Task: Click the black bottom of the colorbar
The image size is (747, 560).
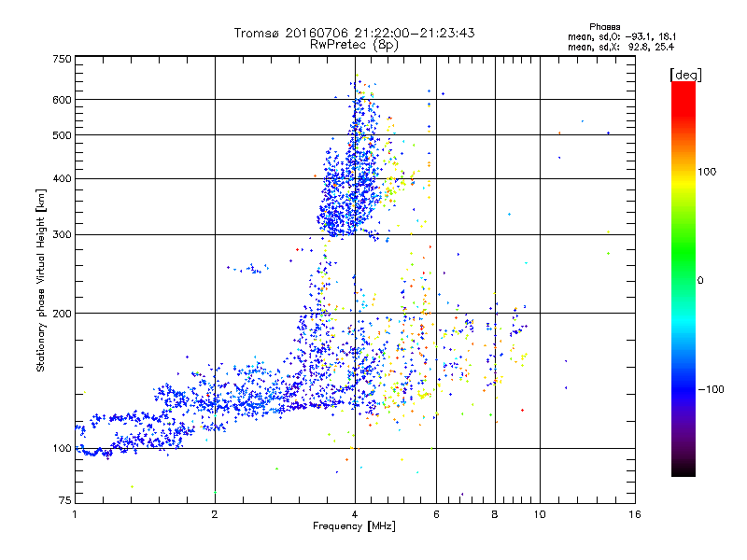Action: click(684, 470)
